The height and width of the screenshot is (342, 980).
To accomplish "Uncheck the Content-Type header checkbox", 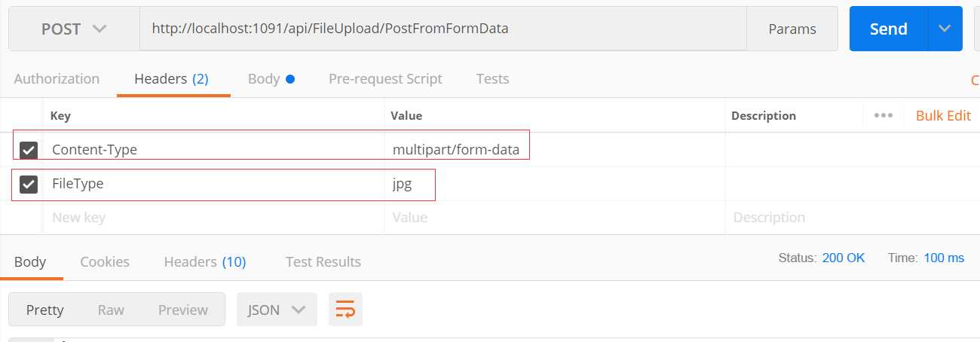I will pos(29,150).
